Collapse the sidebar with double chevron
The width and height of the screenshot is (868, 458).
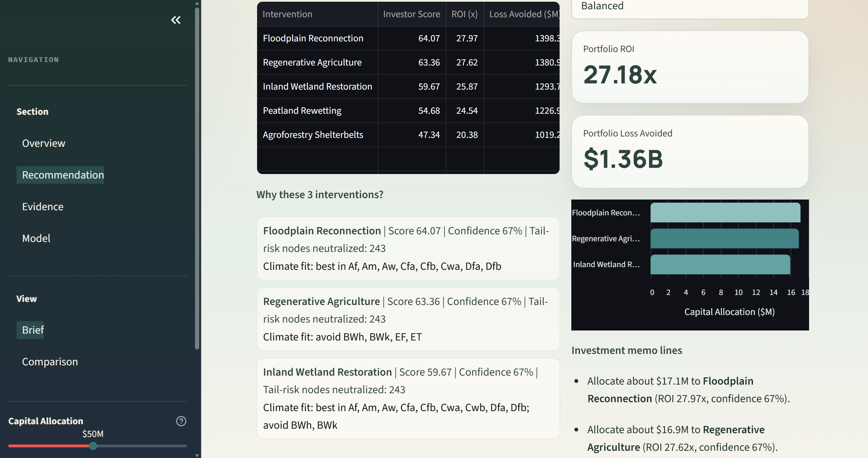pyautogui.click(x=176, y=20)
